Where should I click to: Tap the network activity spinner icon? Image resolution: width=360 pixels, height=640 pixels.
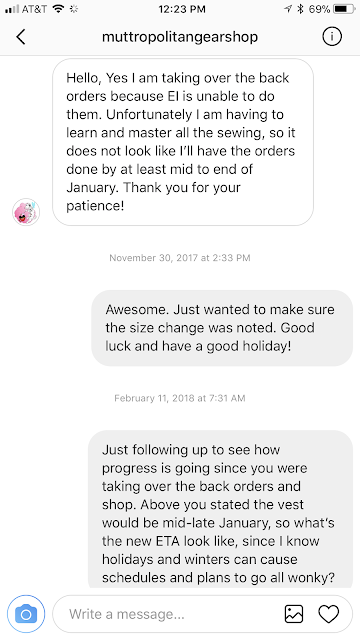coord(74,9)
